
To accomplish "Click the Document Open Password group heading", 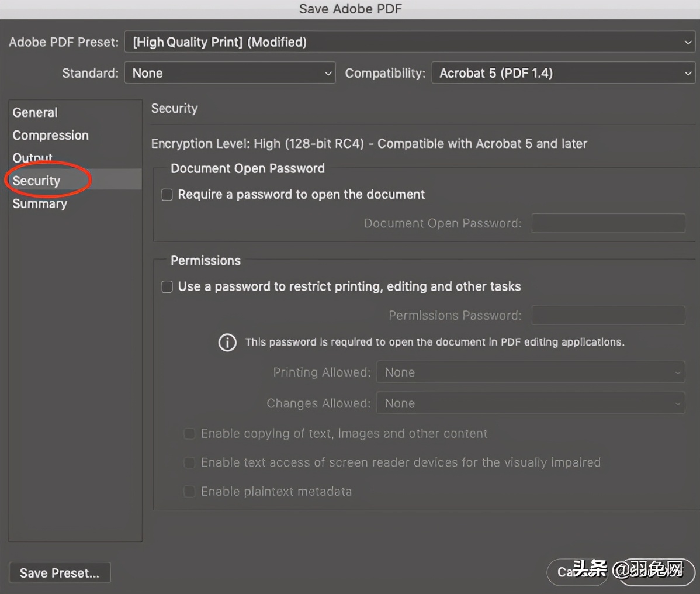I will (247, 168).
